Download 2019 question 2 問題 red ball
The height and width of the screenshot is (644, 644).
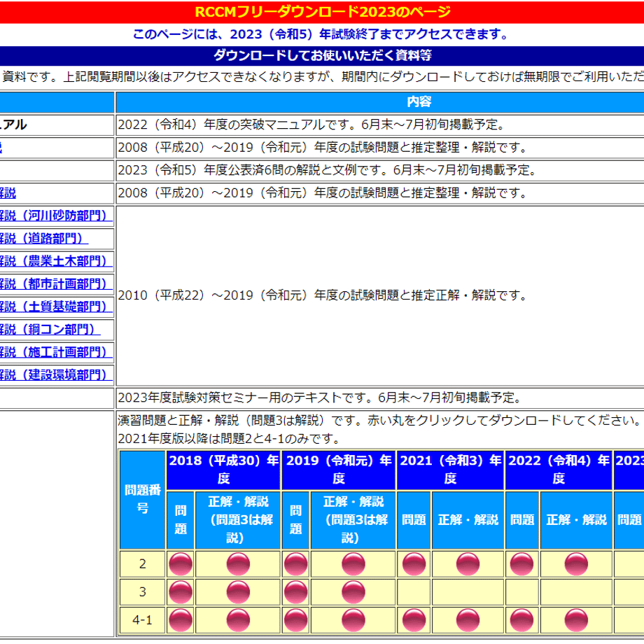click(x=295, y=564)
